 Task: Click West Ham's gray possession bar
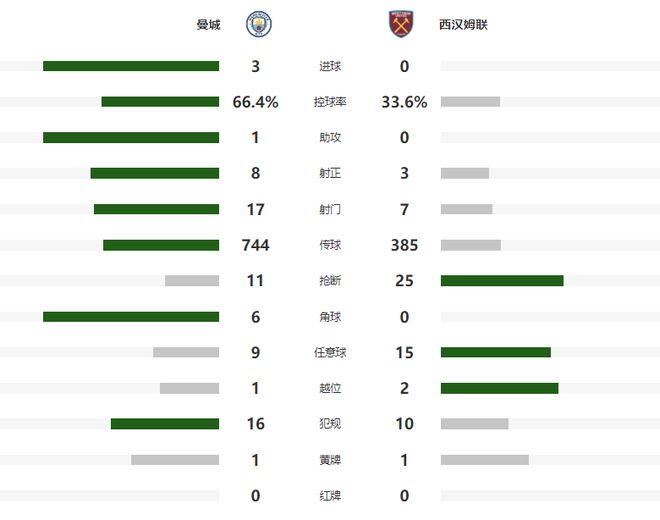pyautogui.click(x=470, y=102)
